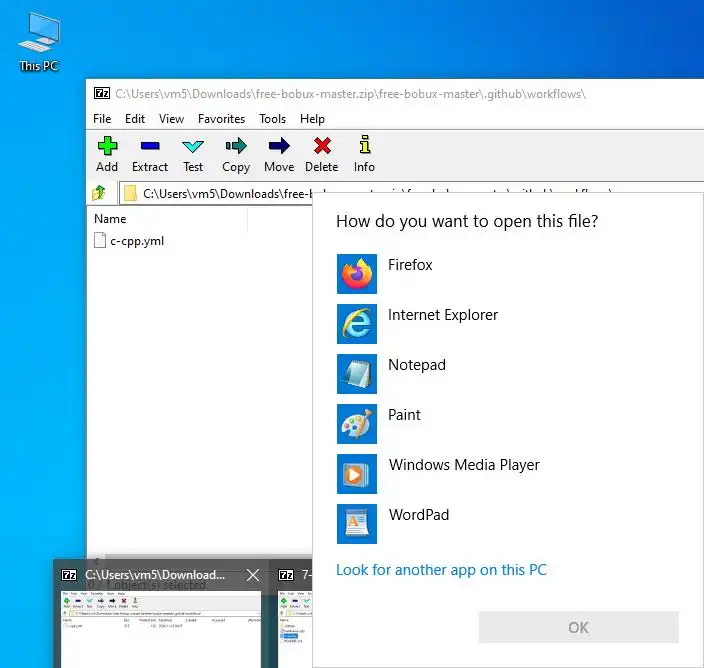The width and height of the screenshot is (704, 668).
Task: Click the Copy toolbar button
Action: point(236,154)
